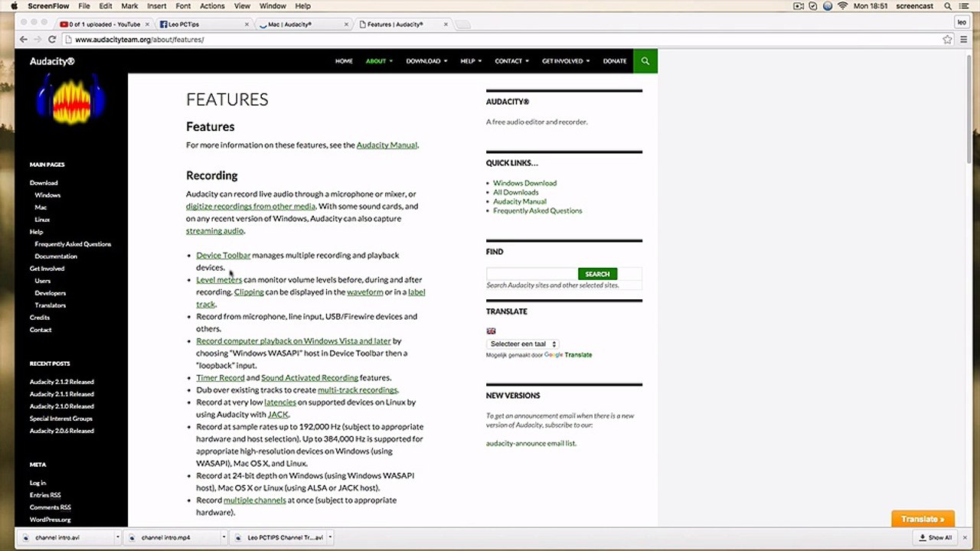Click 'Audacity 2.1.2 Released' recent post

coord(62,382)
